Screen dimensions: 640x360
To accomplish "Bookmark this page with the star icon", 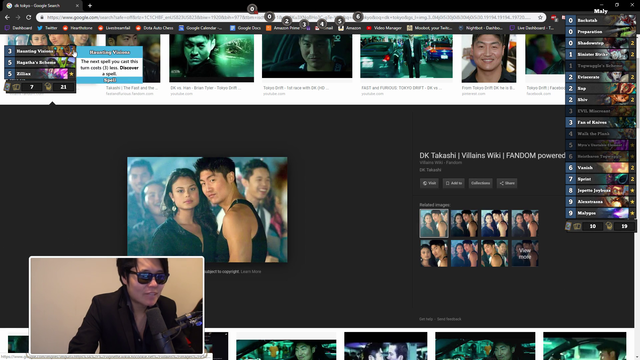I will pyautogui.click(x=540, y=18).
